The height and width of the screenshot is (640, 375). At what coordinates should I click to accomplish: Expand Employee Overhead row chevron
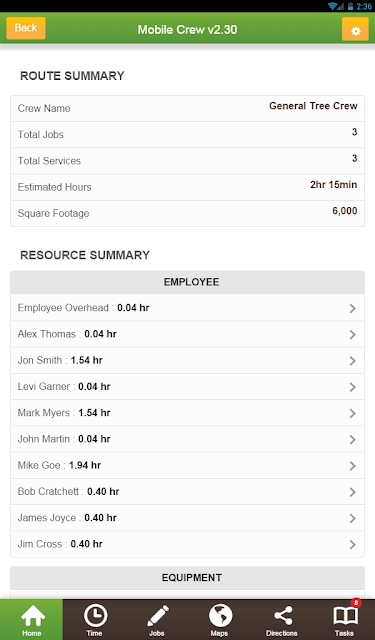pyautogui.click(x=353, y=308)
